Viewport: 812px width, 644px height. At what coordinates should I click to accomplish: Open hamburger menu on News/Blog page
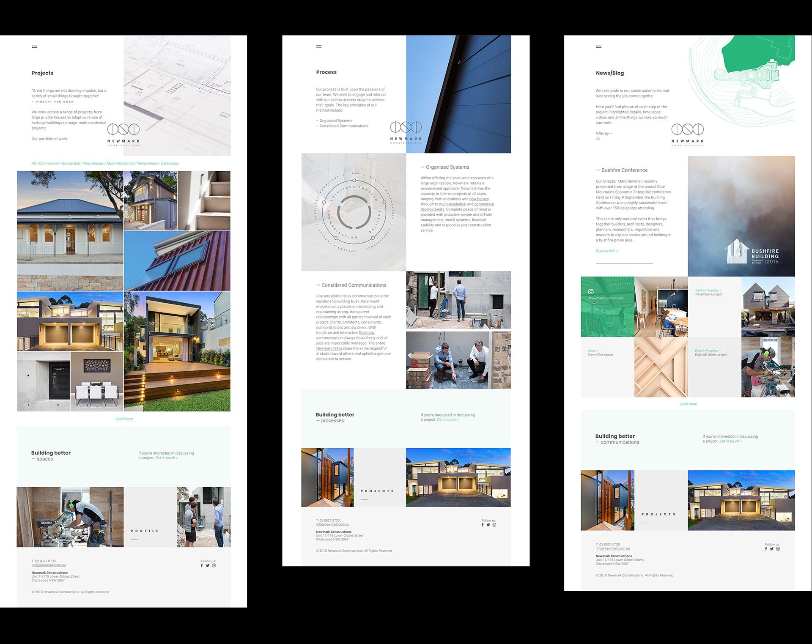click(598, 47)
